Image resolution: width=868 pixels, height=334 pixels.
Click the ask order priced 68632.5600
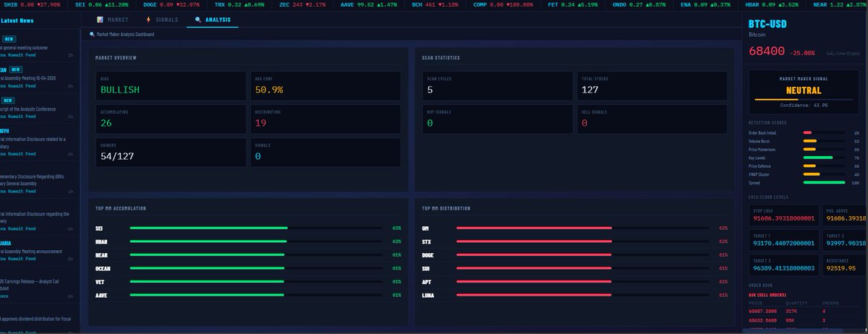click(x=805, y=320)
